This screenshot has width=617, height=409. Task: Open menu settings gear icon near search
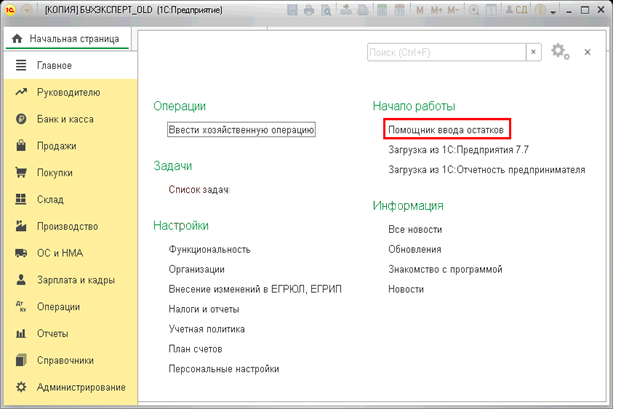(560, 52)
